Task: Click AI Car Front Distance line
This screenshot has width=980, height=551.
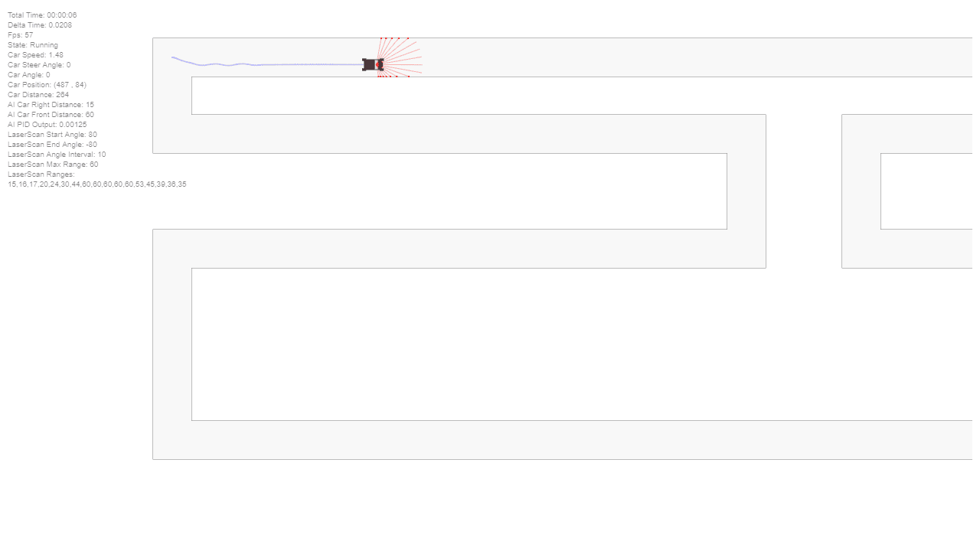Action: pyautogui.click(x=51, y=115)
